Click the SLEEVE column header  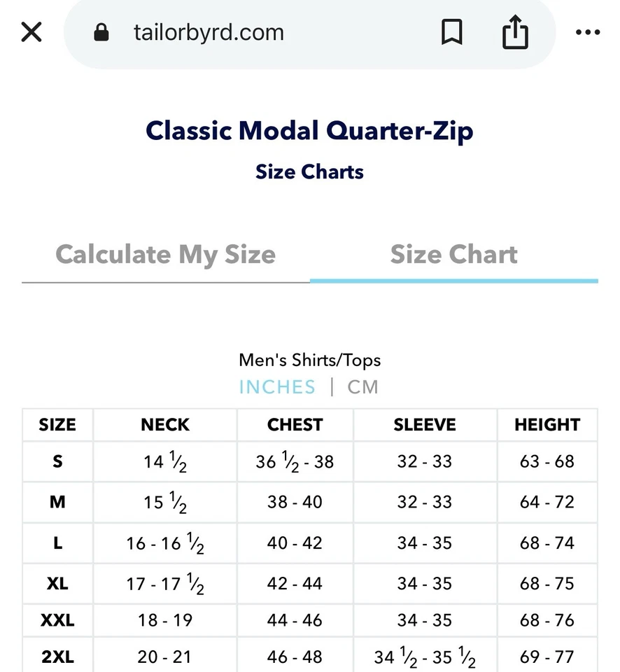[424, 425]
